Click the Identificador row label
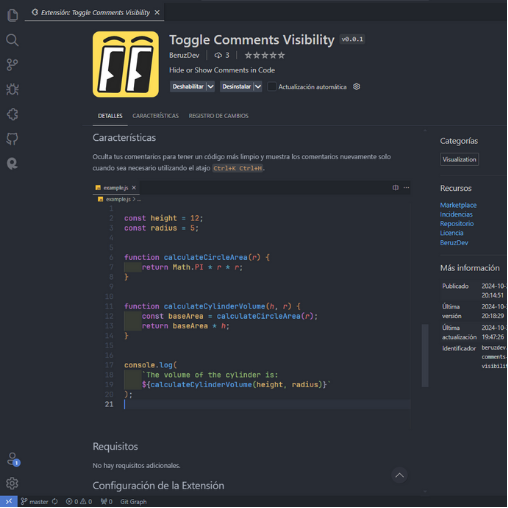This screenshot has height=508, width=508. click(459, 348)
